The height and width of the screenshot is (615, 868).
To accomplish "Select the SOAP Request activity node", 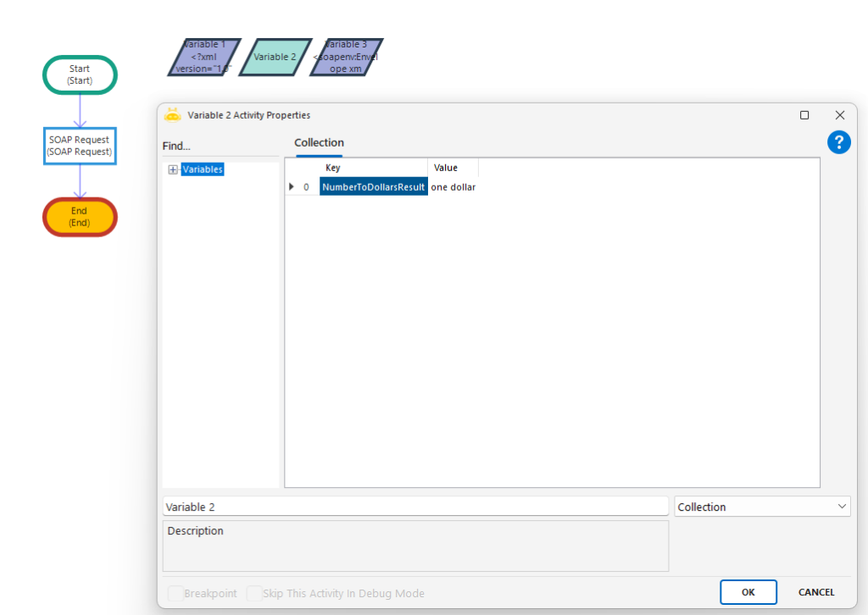I will point(79,146).
